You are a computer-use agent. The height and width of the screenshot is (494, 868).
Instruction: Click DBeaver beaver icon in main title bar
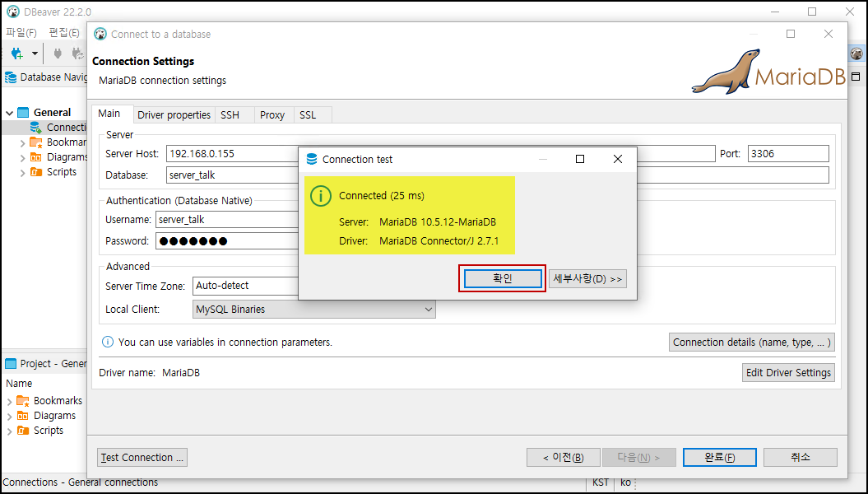(12, 12)
